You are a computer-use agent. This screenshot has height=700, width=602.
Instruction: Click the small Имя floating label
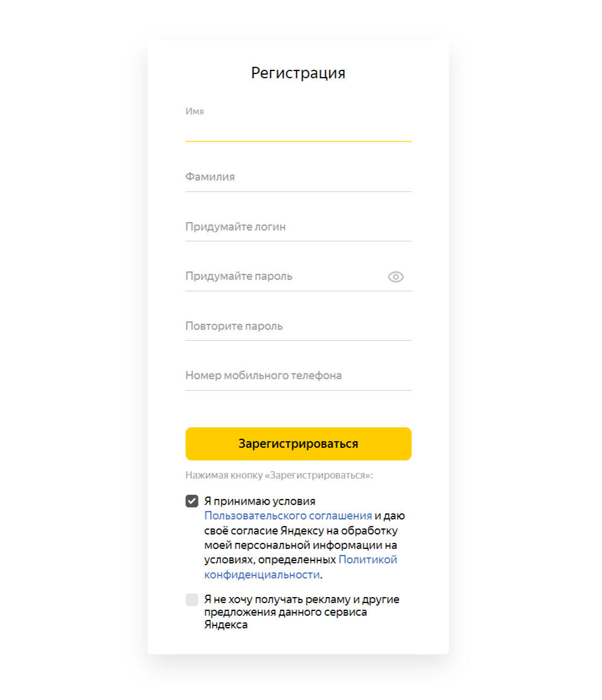click(x=194, y=111)
